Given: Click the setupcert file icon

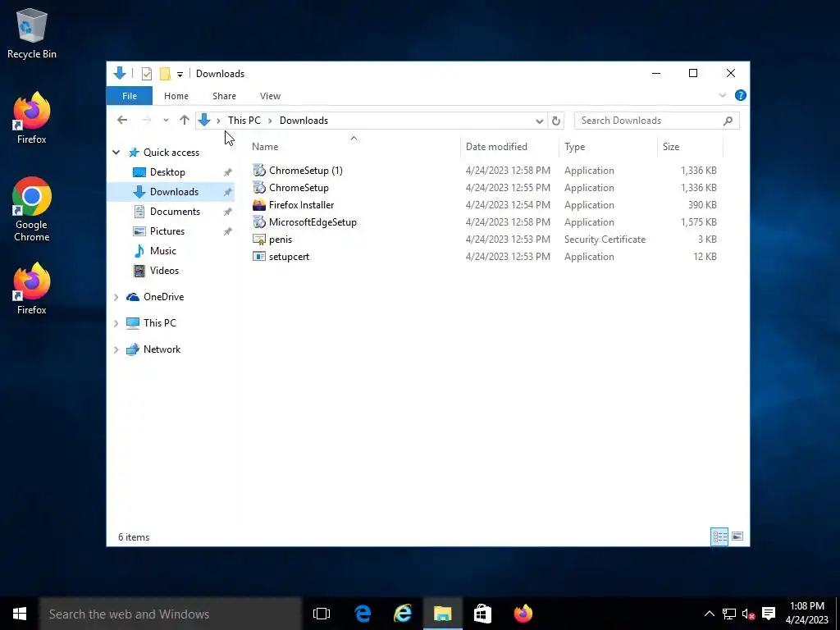Looking at the screenshot, I should point(258,257).
